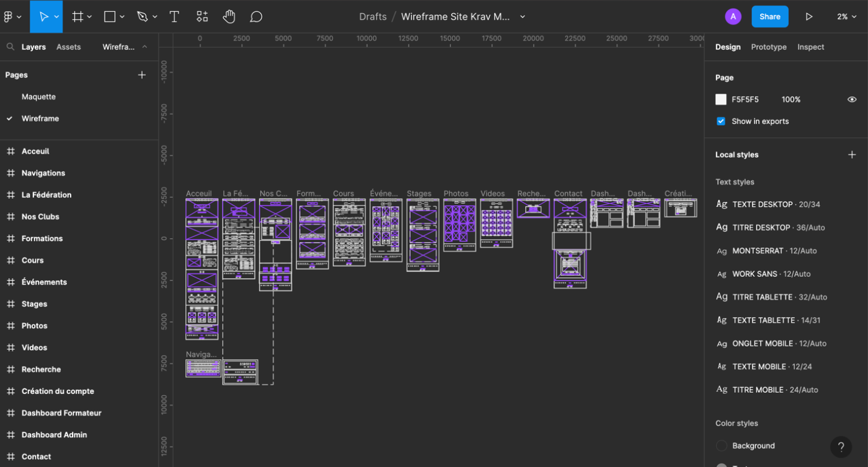Select the Text tool
Viewport: 868px width, 467px height.
[x=174, y=17]
